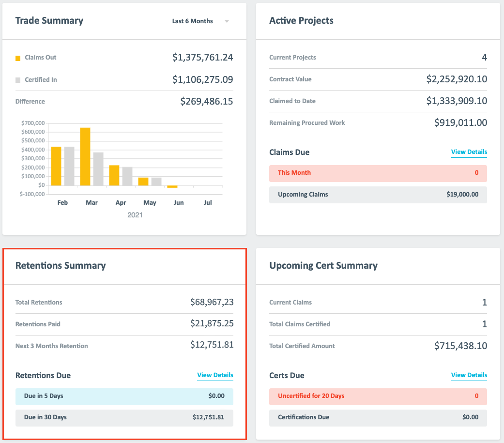Screen dimensions: 504x443
Task: Click the February Claims Out yellow bar
Action: [x=56, y=166]
